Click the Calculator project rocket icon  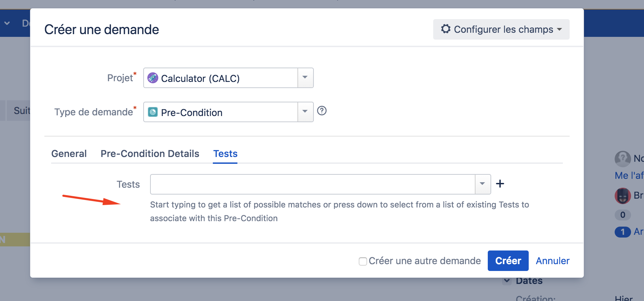pos(152,78)
